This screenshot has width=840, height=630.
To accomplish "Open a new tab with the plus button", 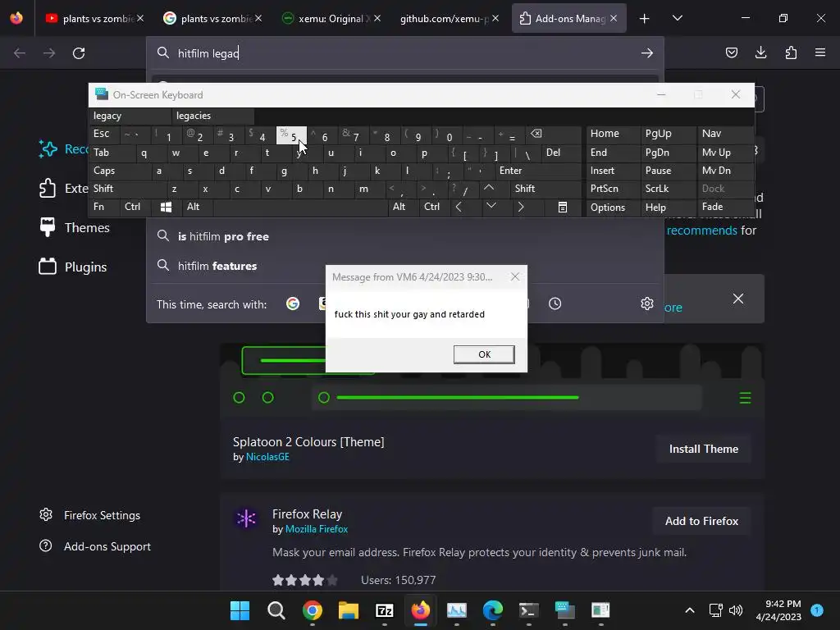I will coord(645,19).
